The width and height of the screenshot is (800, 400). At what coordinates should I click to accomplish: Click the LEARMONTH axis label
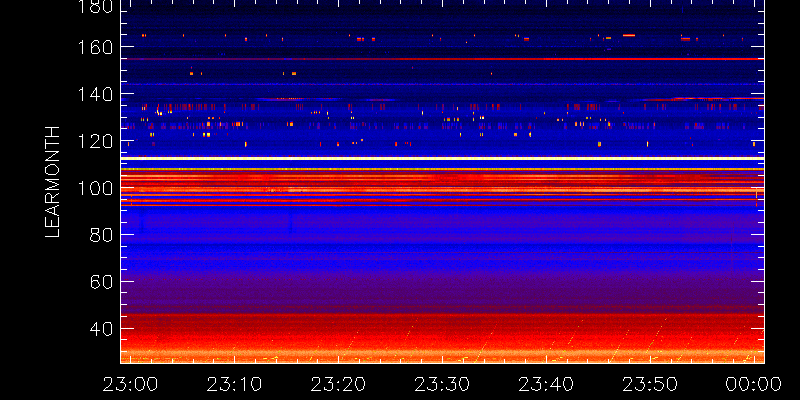click(x=53, y=182)
